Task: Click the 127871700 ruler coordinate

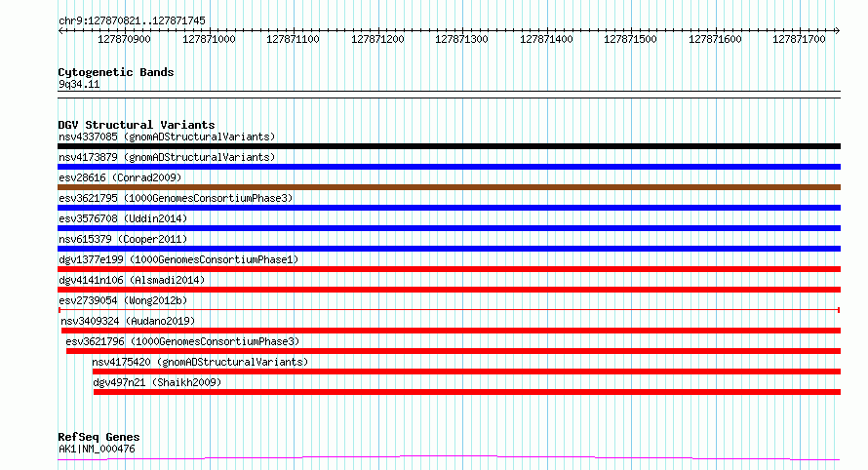Action: pyautogui.click(x=799, y=39)
